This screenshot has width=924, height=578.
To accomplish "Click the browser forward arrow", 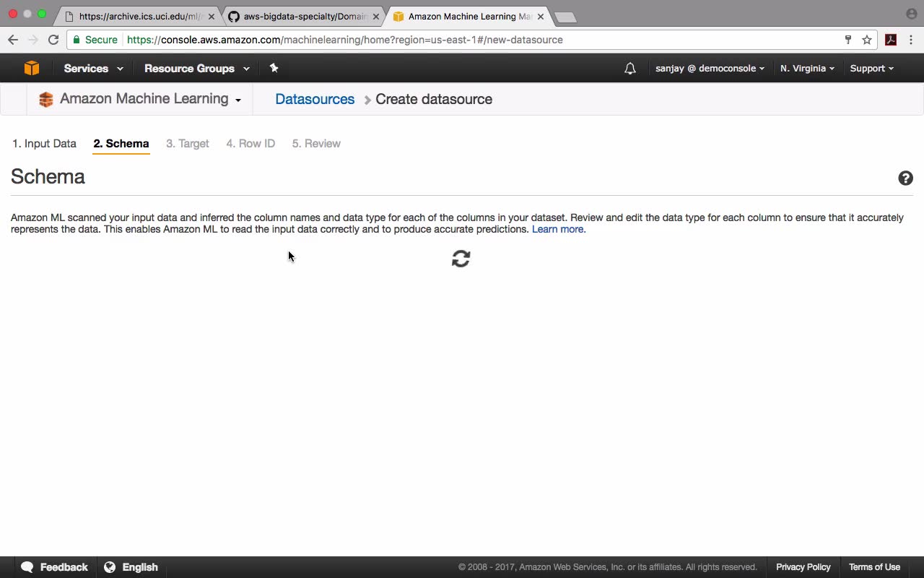I will [x=32, y=40].
